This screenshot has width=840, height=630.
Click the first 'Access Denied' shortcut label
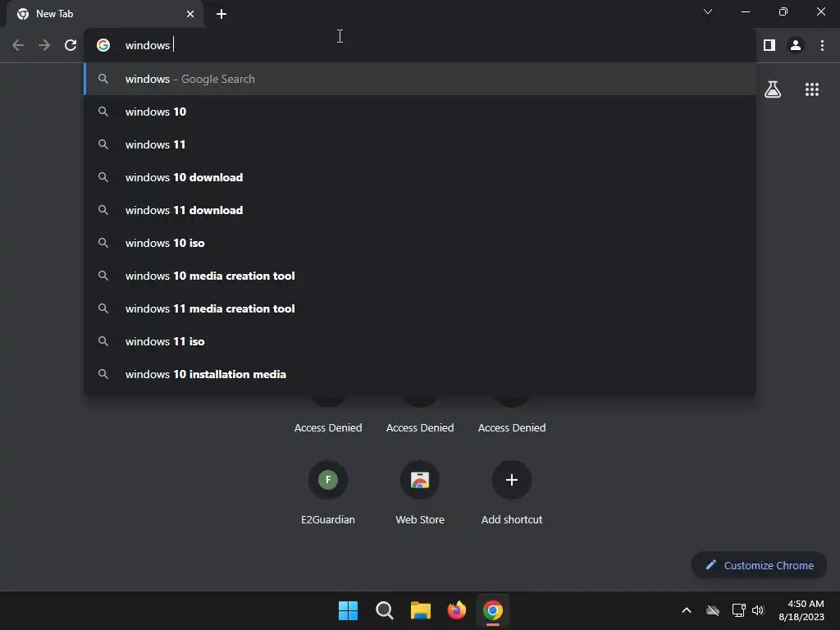pos(328,427)
